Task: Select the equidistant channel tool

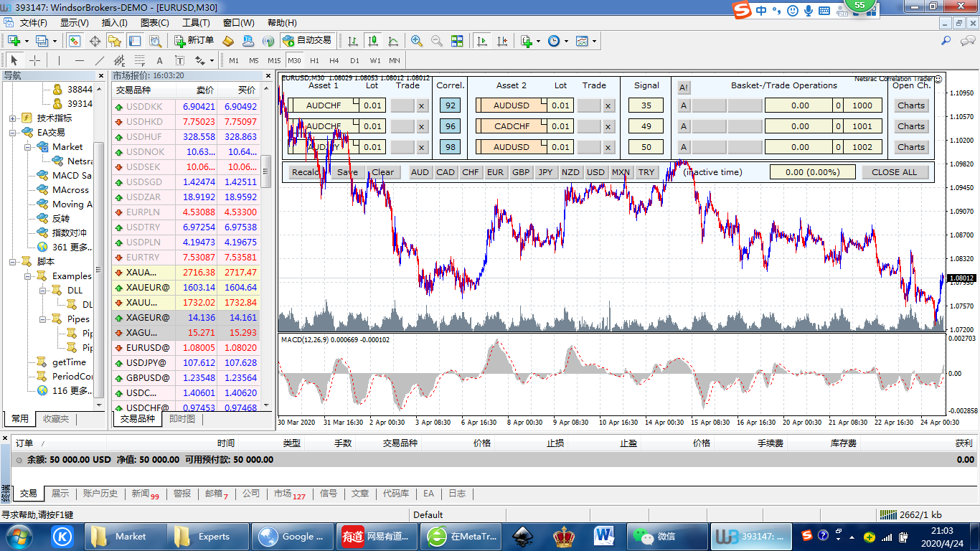Action: point(120,60)
